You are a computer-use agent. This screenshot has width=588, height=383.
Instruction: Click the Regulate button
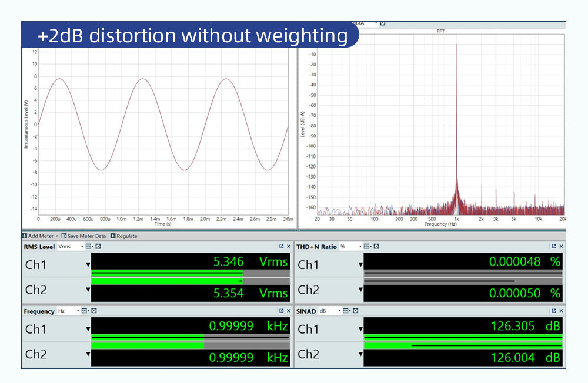(x=123, y=236)
